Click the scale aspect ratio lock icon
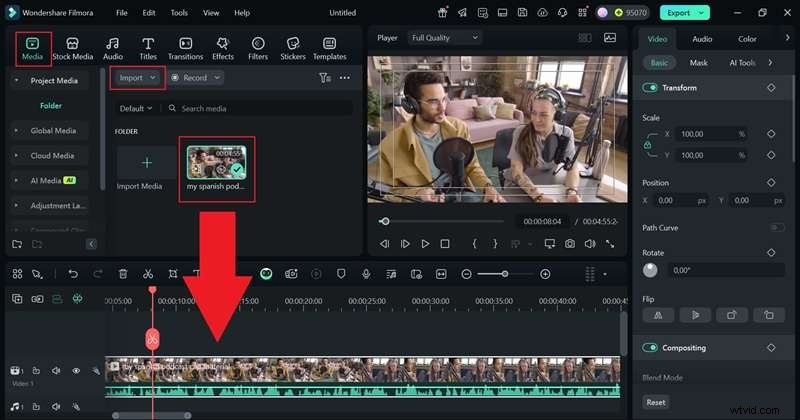The width and height of the screenshot is (800, 420). point(648,144)
